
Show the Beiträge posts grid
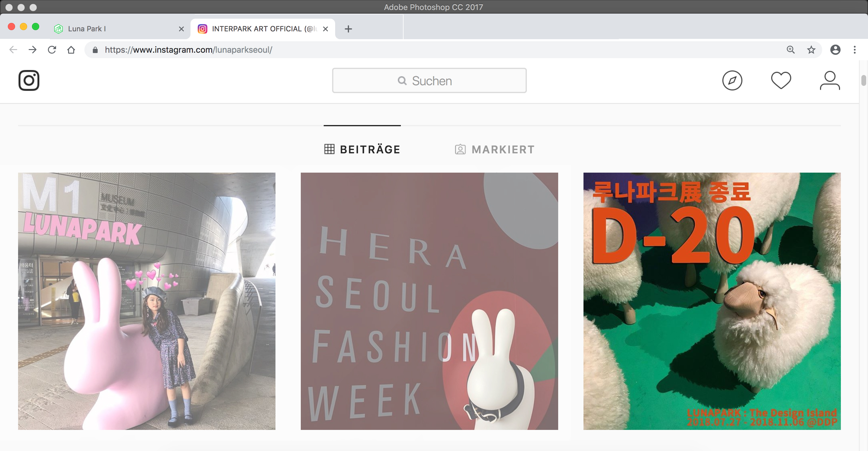[362, 149]
